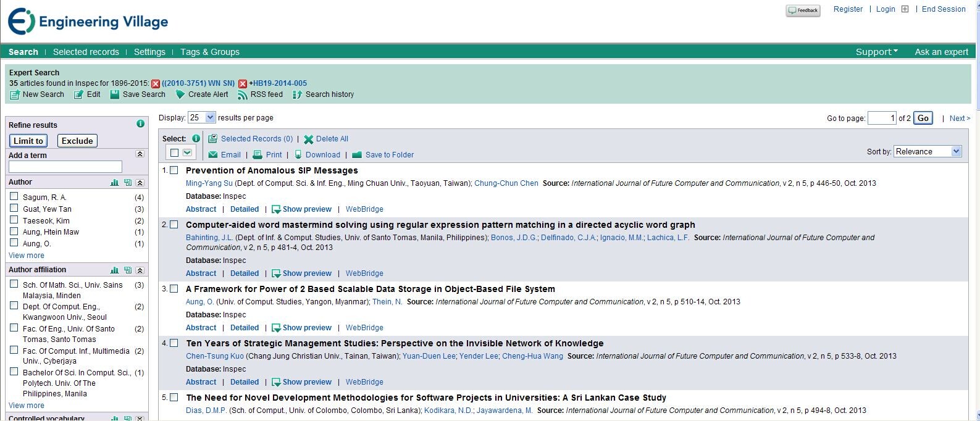This screenshot has width=980, height=421.
Task: Open the Support menu dropdown
Action: [876, 52]
